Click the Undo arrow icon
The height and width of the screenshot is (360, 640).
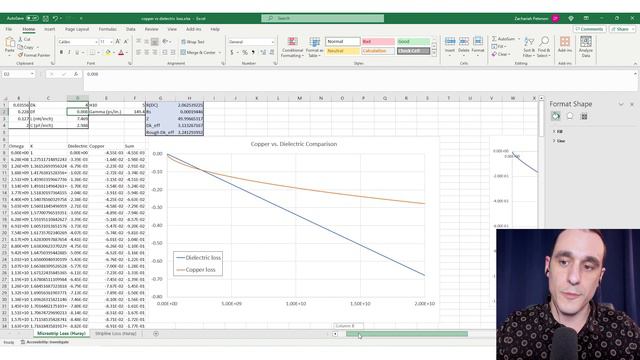click(55, 18)
